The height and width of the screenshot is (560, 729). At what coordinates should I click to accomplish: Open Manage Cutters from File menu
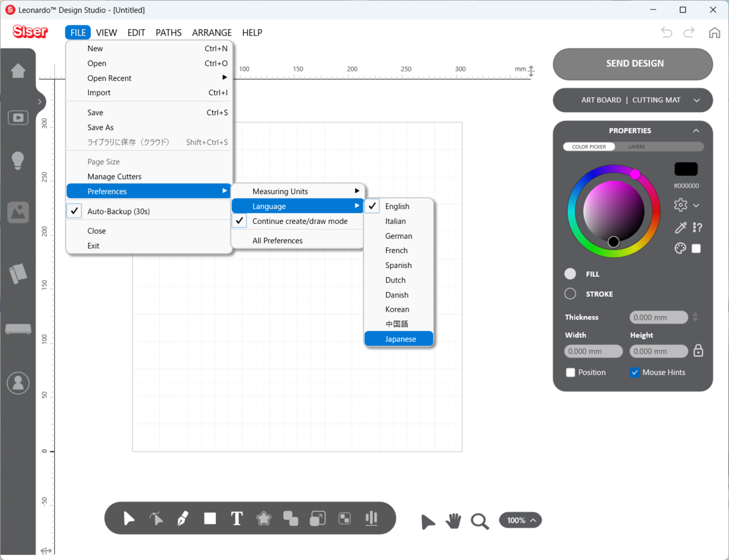115,177
